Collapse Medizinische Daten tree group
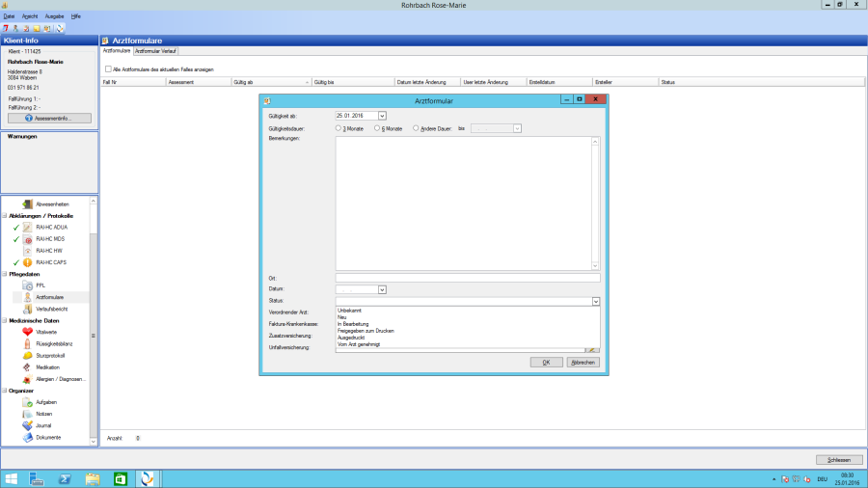Screen dimensions: 868x488 click(5, 320)
